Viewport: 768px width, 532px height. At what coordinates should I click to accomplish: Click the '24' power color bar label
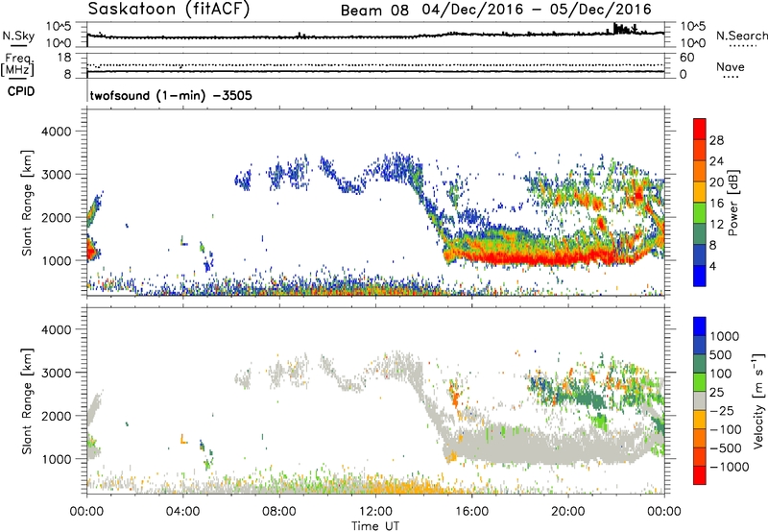(x=716, y=161)
